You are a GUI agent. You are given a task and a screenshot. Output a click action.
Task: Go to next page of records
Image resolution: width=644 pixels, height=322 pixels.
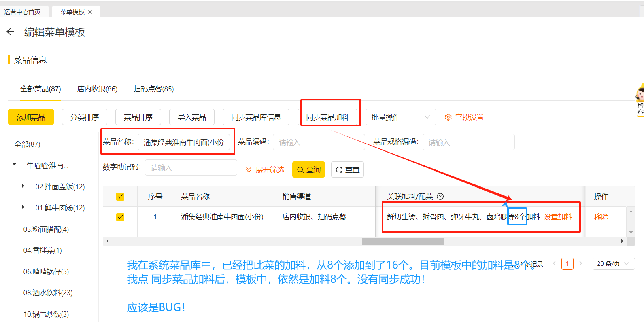click(x=580, y=263)
